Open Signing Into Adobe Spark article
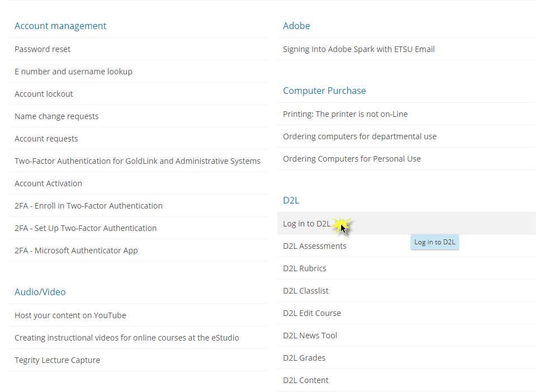This screenshot has height=392, width=543. point(358,49)
